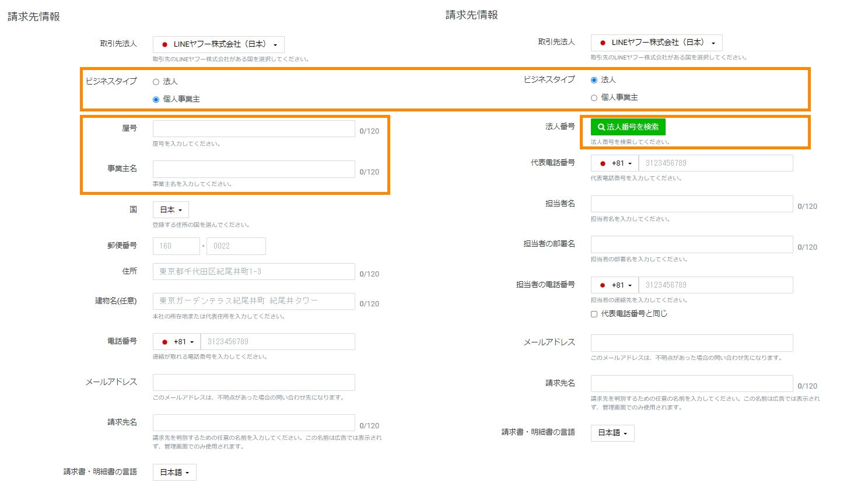Check the 代表電話番号と同じ checkbox
The height and width of the screenshot is (493, 868).
pyautogui.click(x=594, y=314)
